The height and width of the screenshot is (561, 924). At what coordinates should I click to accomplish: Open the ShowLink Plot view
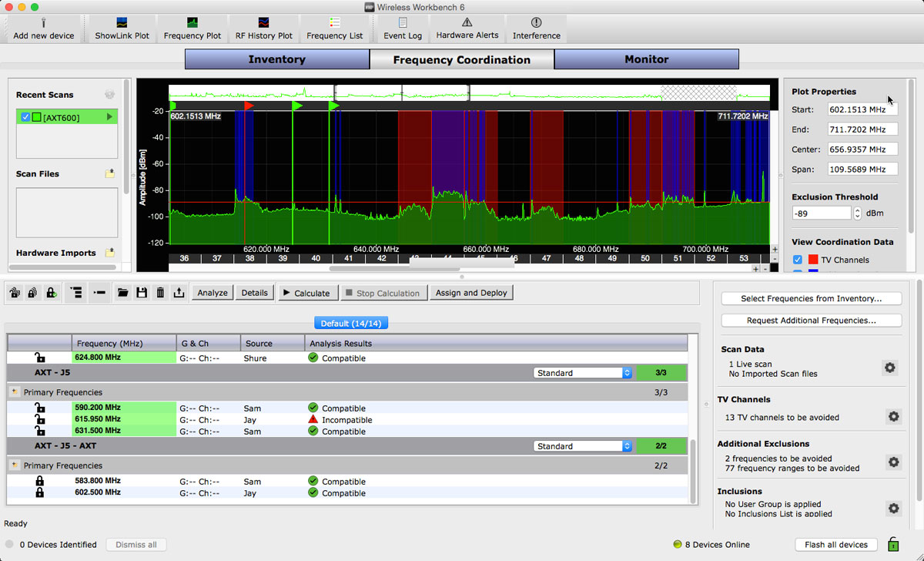[122, 29]
